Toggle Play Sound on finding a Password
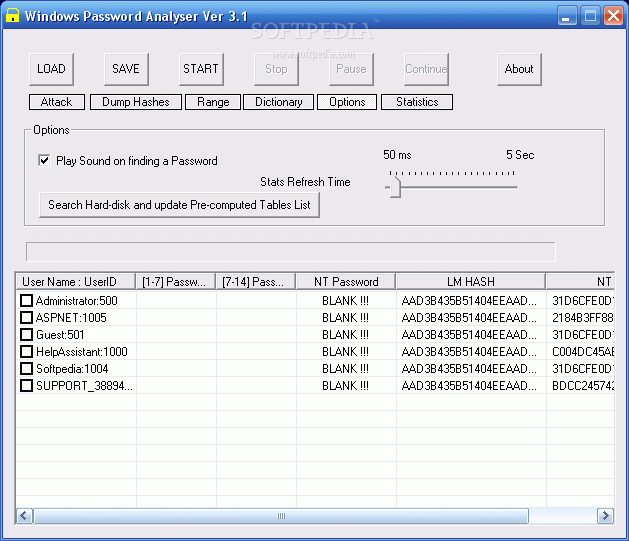 click(x=44, y=161)
